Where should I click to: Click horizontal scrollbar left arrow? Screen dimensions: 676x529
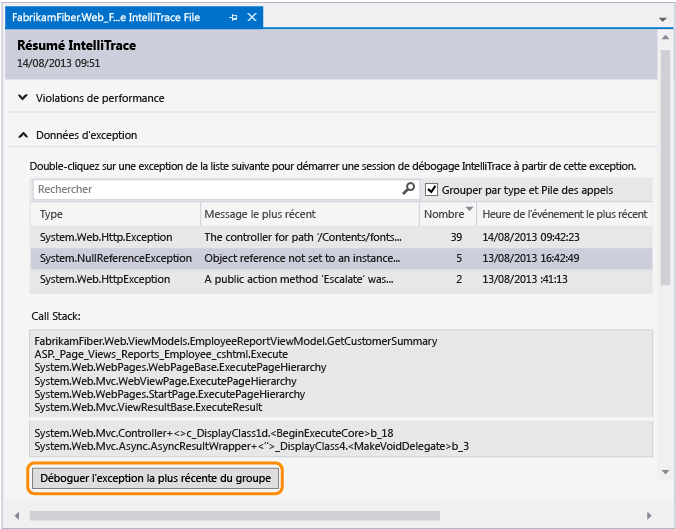16,516
